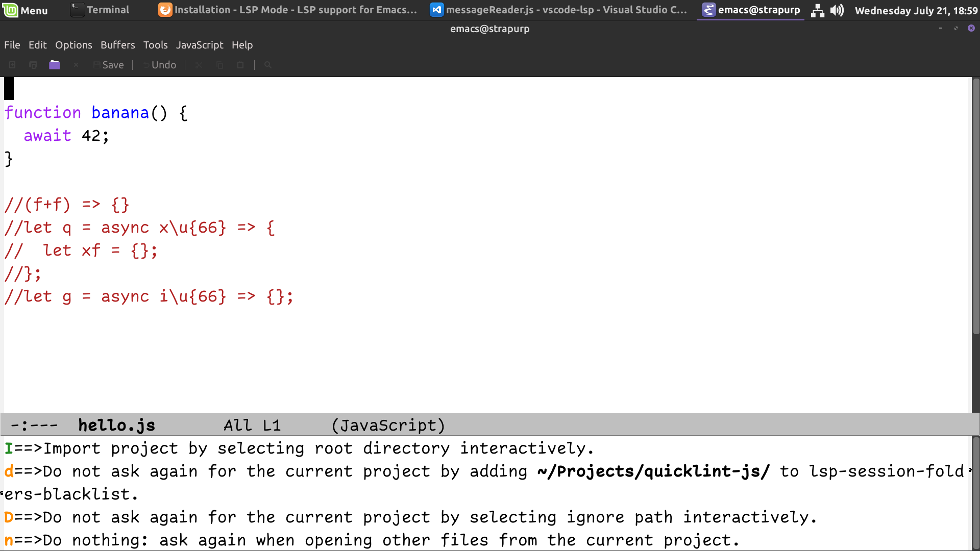Click (JavaScript) major mode in mode line
The width and height of the screenshot is (980, 551).
pyautogui.click(x=388, y=425)
